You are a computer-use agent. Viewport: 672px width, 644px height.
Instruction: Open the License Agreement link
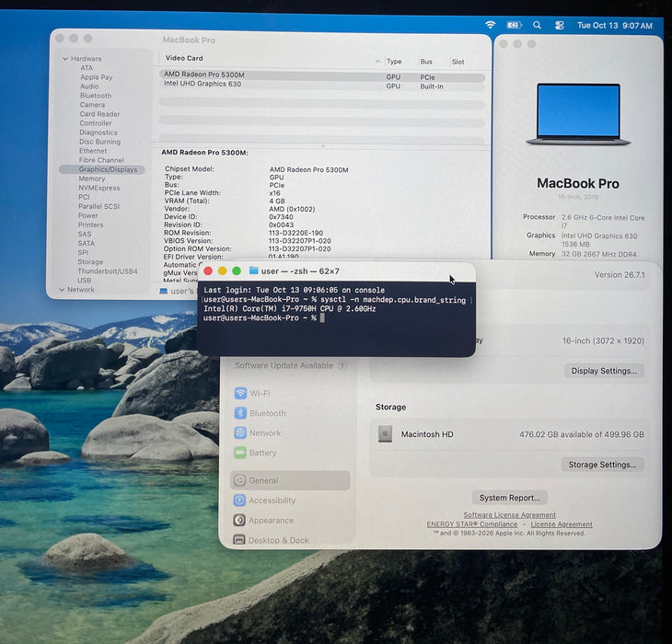click(562, 524)
